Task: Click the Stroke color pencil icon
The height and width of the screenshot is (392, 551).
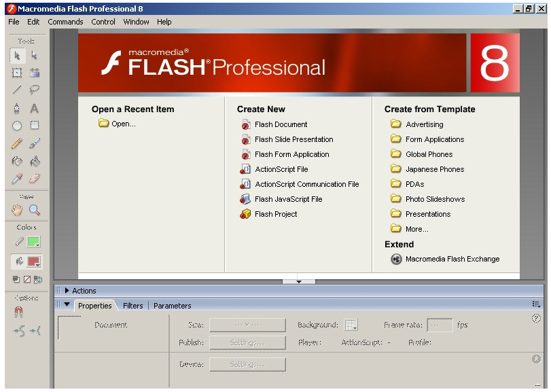Action: 19,242
